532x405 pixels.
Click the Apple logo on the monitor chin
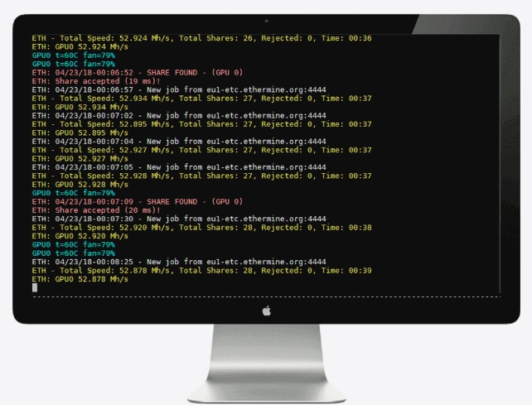point(266,311)
